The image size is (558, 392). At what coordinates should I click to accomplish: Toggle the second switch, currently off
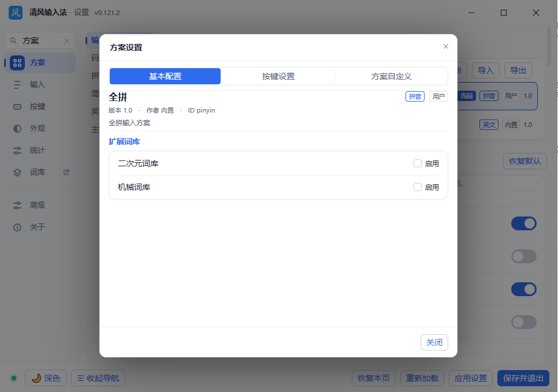[524, 256]
